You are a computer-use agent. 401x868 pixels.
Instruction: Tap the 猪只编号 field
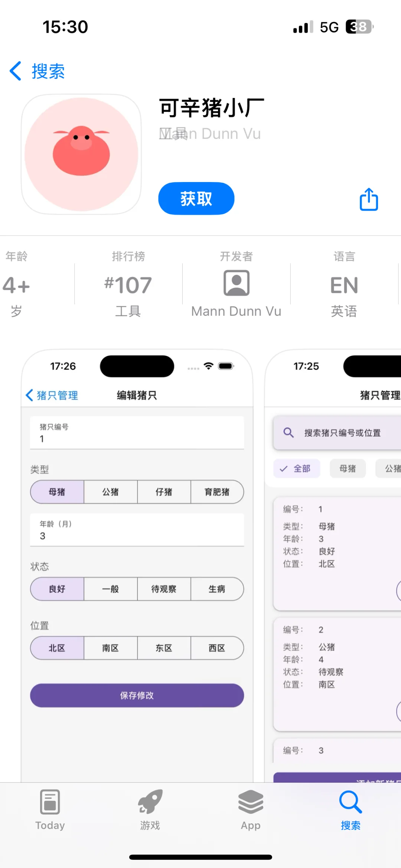click(137, 433)
